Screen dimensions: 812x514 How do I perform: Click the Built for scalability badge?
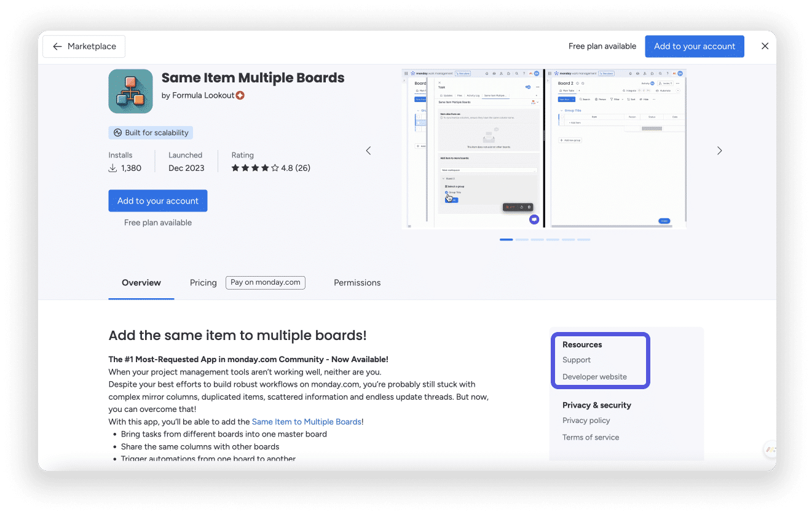tap(151, 133)
